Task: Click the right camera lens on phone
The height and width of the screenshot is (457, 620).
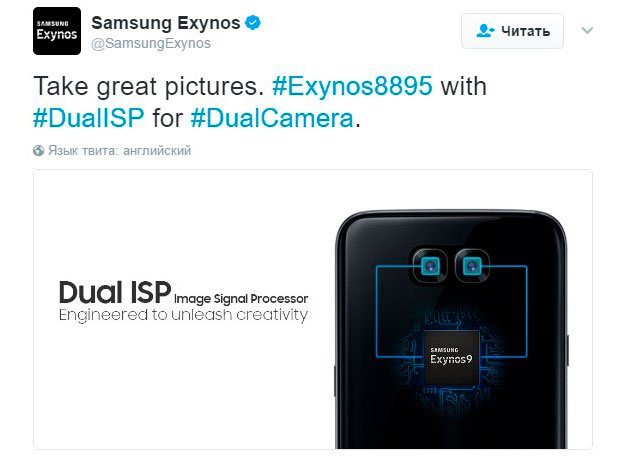Action: [472, 266]
